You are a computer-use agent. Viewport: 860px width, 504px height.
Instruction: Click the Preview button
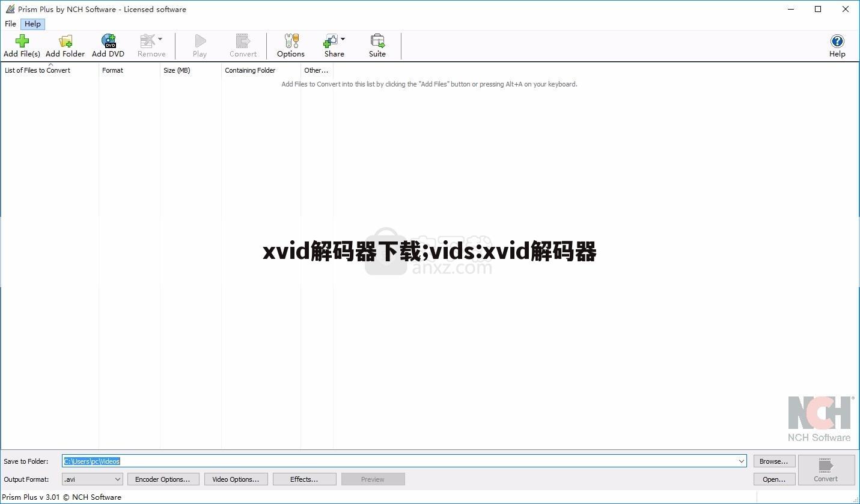tap(373, 479)
